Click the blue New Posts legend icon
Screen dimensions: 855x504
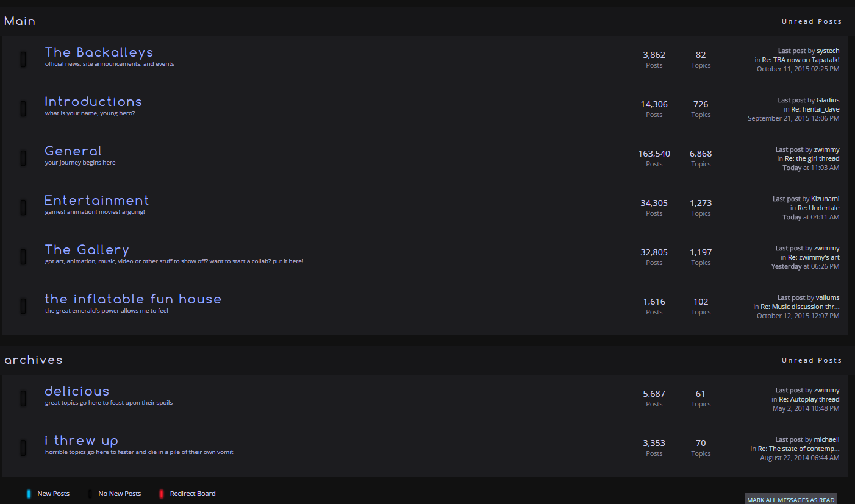tap(29, 494)
